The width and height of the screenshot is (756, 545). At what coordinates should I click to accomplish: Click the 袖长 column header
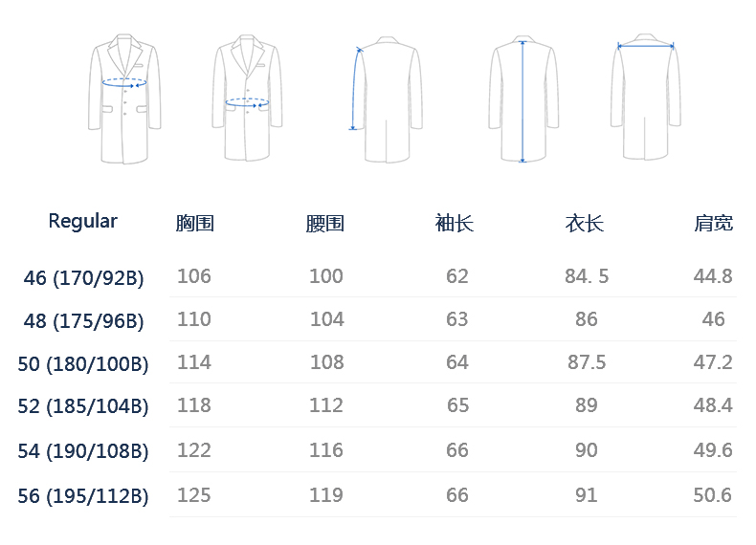coord(455,223)
